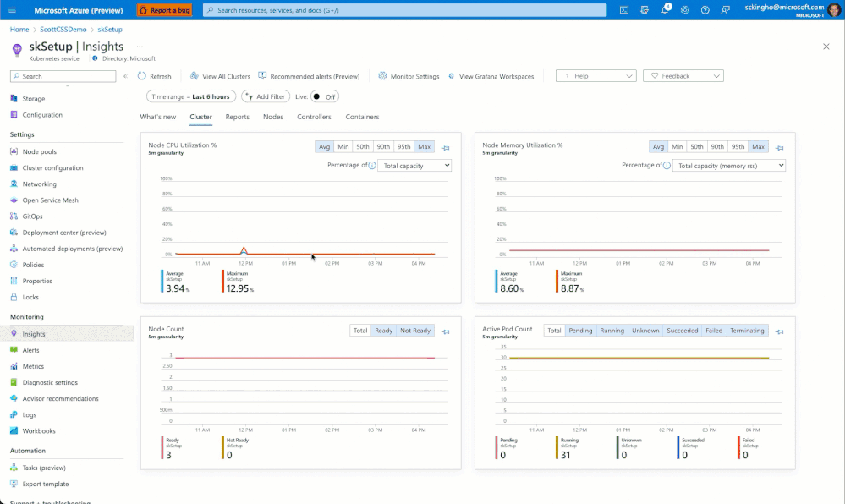The image size is (845, 504).
Task: Click View Grafana Workspaces
Action: (491, 76)
